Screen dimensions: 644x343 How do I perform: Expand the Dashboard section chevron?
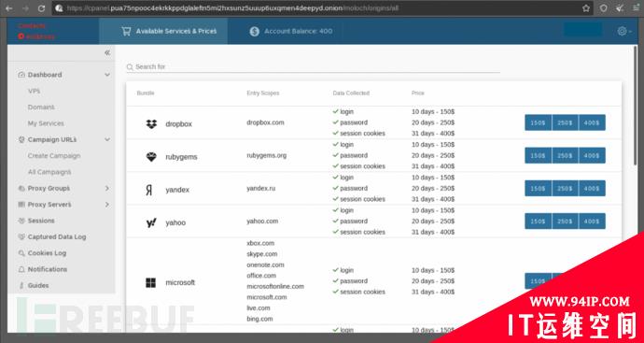coord(107,75)
